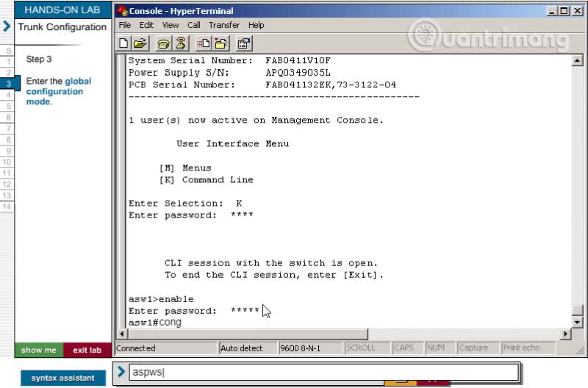Viewport: 588px width, 388px height.
Task: Open the Help menu
Action: click(x=256, y=25)
